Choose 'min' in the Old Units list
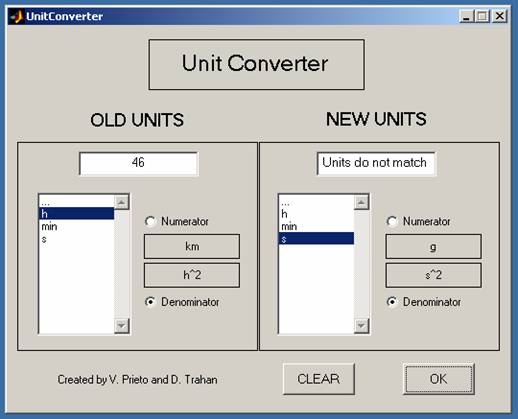This screenshot has height=419, width=518. [77, 227]
